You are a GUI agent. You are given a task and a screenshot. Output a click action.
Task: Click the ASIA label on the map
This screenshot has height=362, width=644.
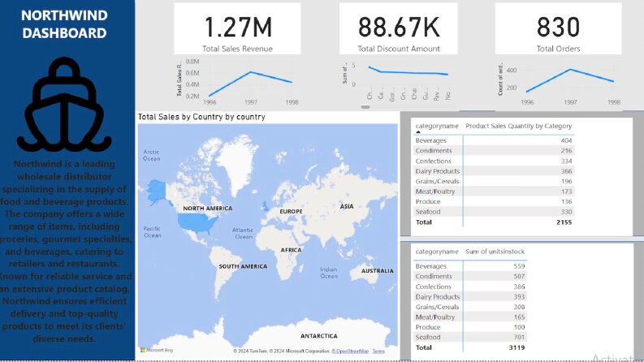347,206
